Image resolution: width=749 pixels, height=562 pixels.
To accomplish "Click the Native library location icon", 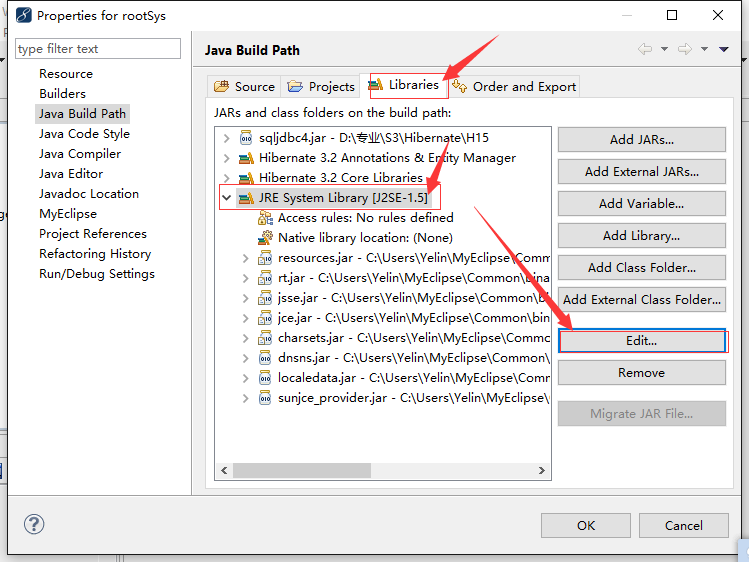I will coord(265,238).
